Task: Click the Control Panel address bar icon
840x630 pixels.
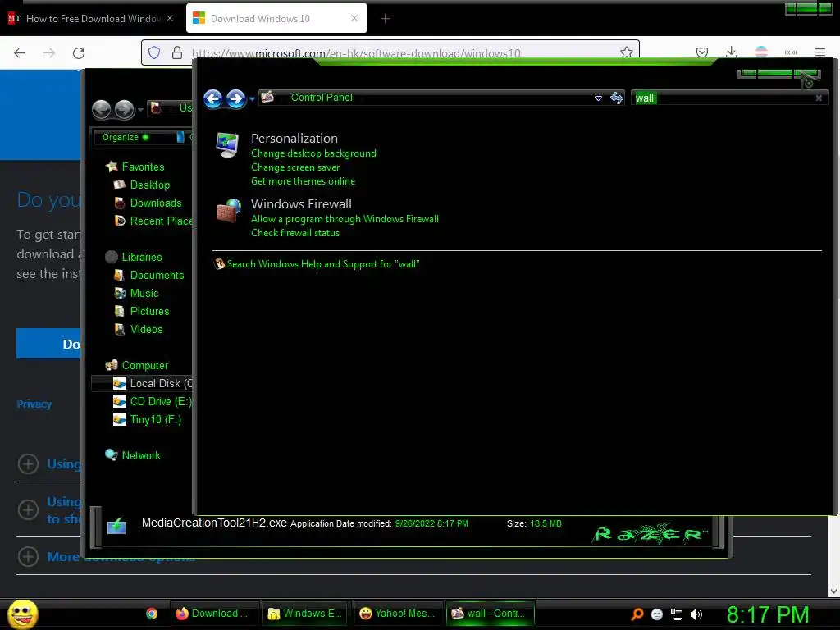Action: 267,97
